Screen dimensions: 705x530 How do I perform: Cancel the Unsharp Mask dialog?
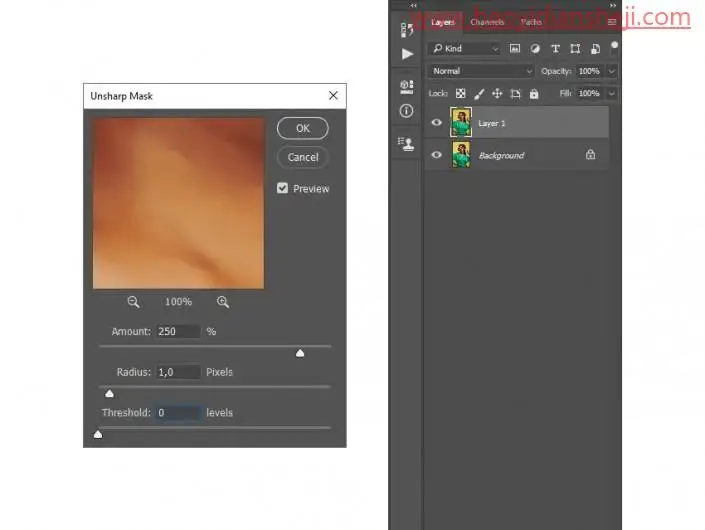coord(303,157)
